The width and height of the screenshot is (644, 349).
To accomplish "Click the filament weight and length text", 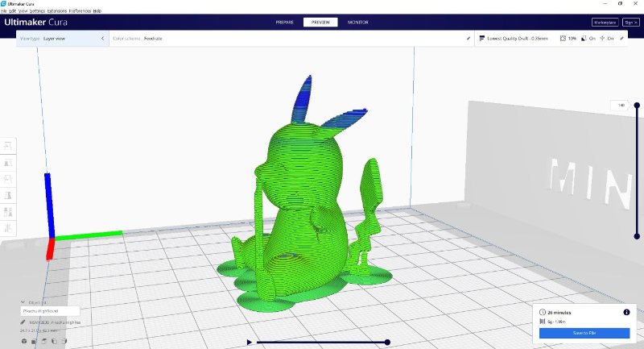I will click(x=556, y=322).
